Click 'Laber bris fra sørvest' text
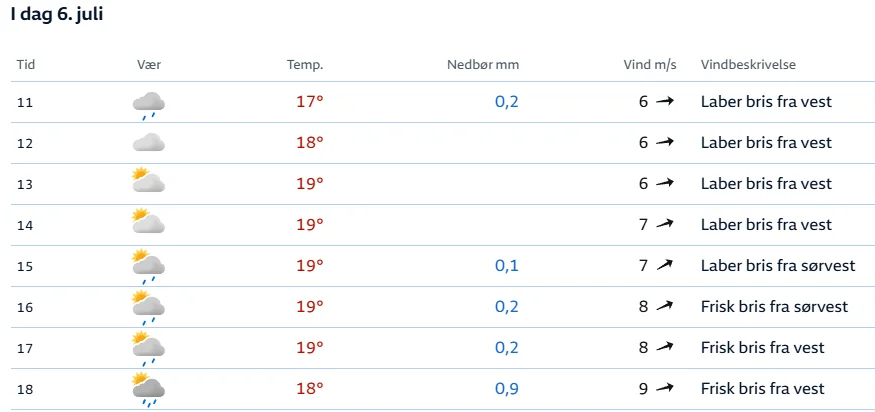Image resolution: width=875 pixels, height=412 pixels. click(x=778, y=265)
